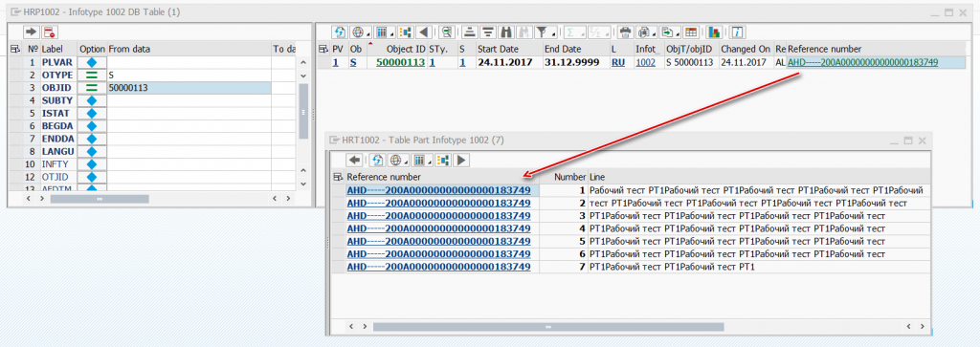Click the horizontal scrollbar of the HRT1002 table

pos(547,326)
